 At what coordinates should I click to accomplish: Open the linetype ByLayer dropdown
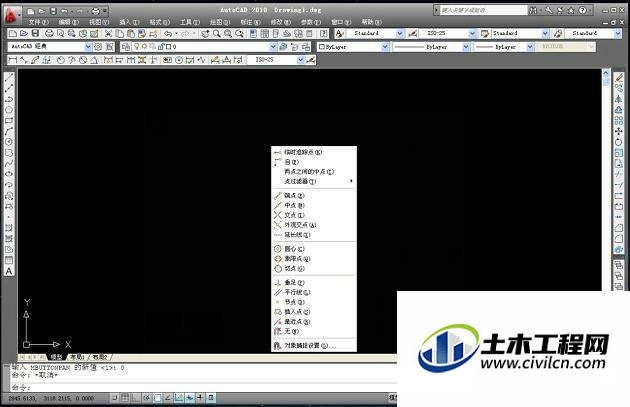click(x=466, y=47)
